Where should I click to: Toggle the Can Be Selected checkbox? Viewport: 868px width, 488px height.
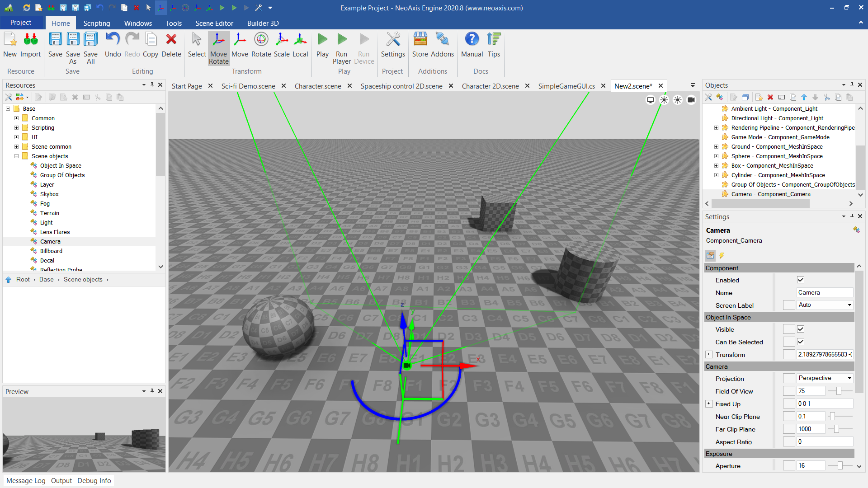[x=801, y=342]
